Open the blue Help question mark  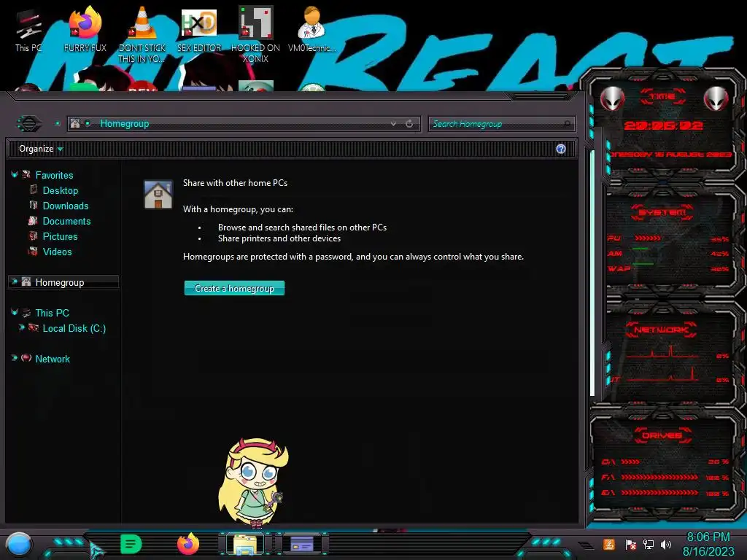(x=561, y=149)
